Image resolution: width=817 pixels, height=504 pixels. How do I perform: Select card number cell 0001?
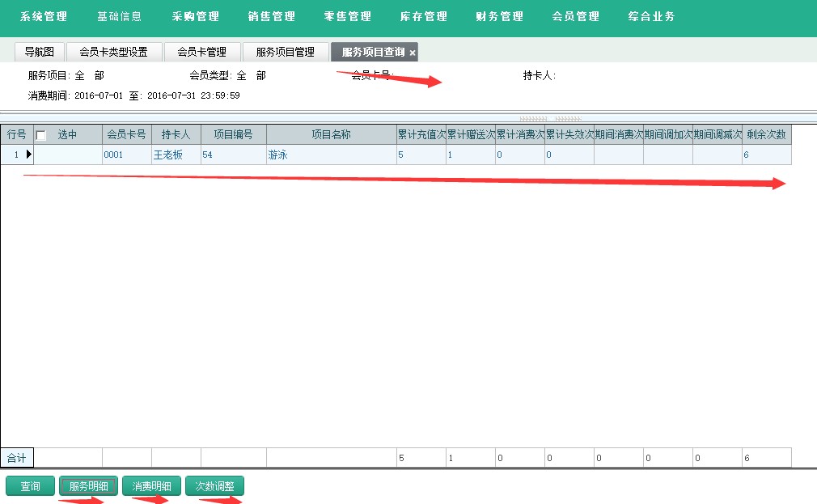point(127,155)
